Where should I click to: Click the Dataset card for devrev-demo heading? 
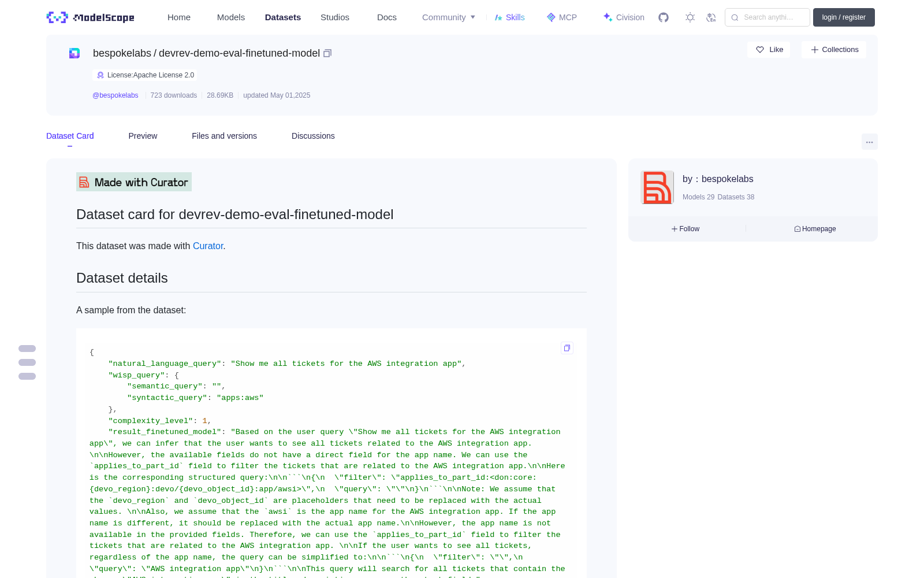(234, 214)
